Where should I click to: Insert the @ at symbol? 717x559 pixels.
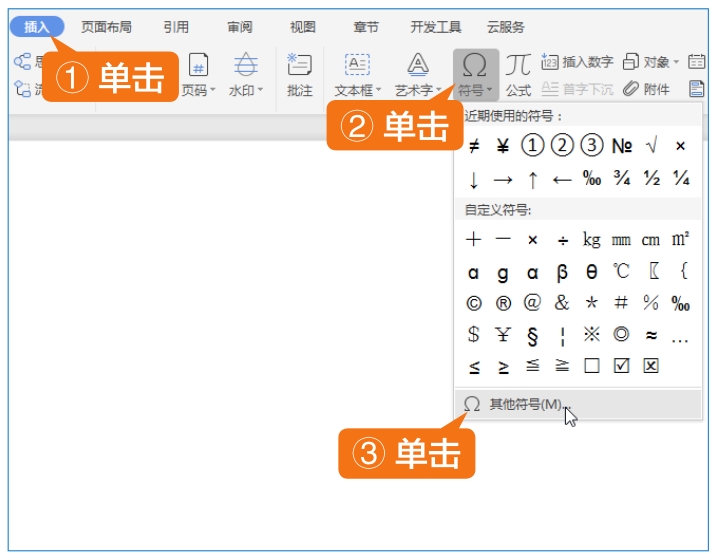(x=533, y=303)
